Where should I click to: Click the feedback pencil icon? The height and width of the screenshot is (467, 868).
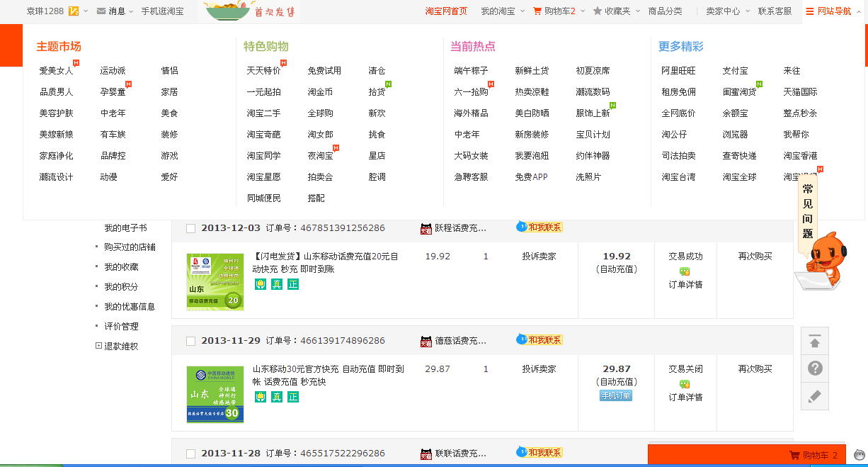pyautogui.click(x=814, y=396)
